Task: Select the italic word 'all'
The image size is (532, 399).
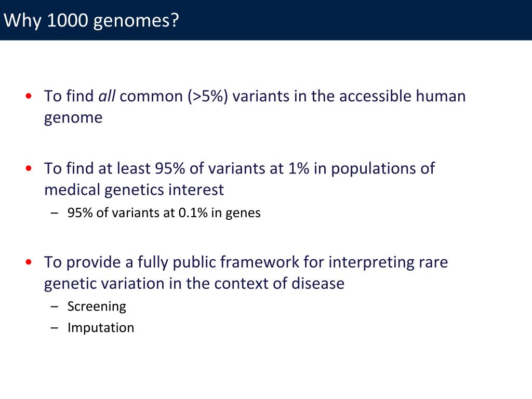Action: (107, 96)
